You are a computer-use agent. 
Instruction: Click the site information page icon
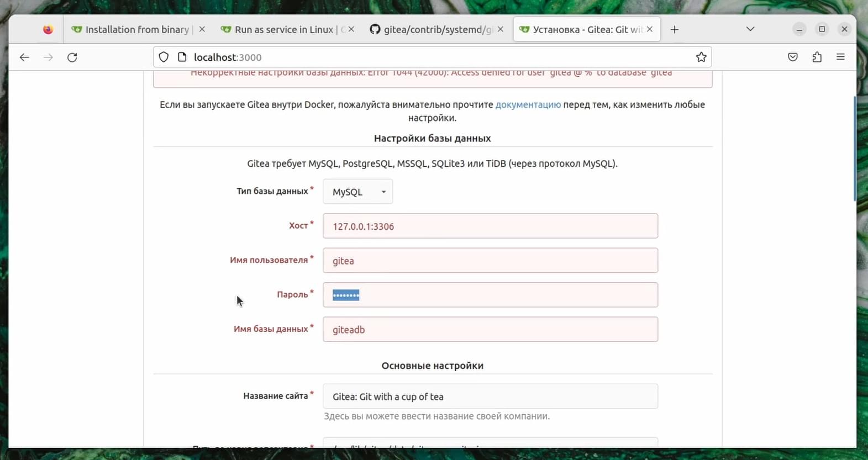click(182, 57)
